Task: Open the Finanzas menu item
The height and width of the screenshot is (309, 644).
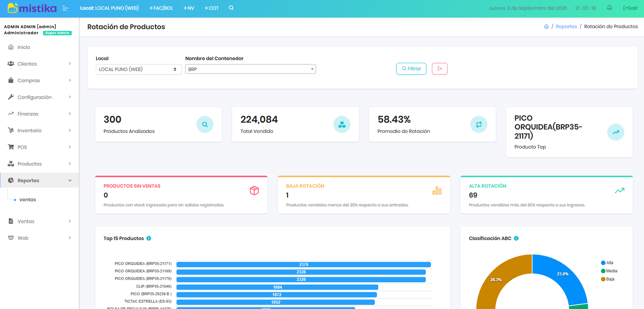Action: pyautogui.click(x=39, y=114)
